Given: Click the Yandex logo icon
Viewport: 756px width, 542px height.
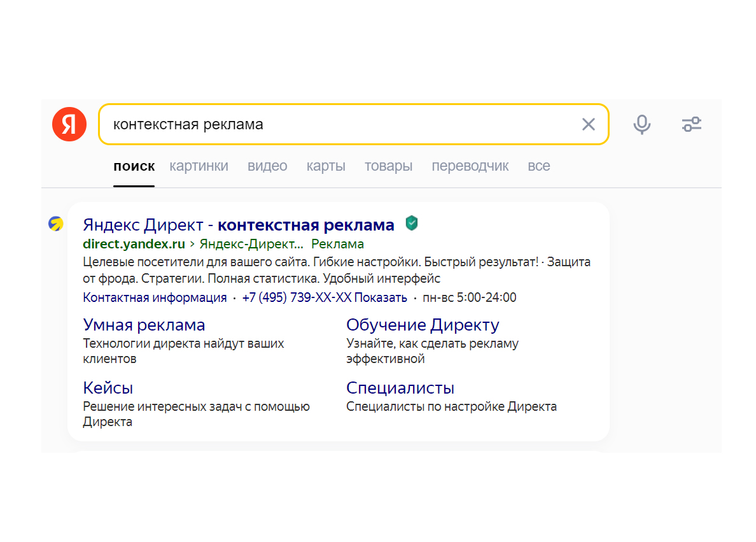Looking at the screenshot, I should click(69, 124).
